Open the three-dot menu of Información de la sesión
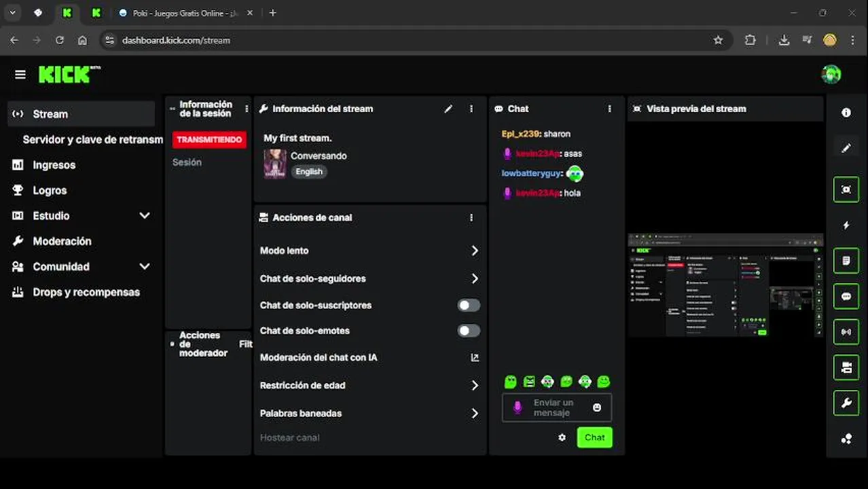This screenshot has height=489, width=868. pos(247,109)
